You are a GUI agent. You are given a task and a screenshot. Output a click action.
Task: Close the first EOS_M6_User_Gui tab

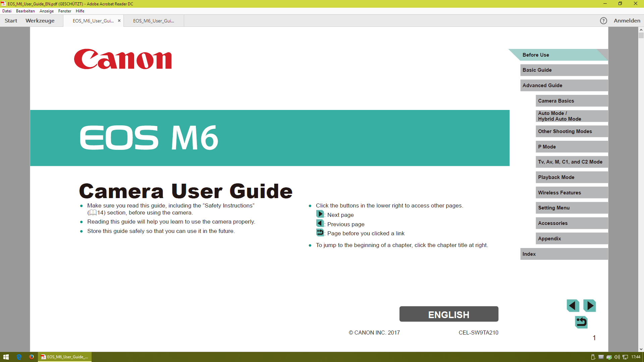coord(119,21)
